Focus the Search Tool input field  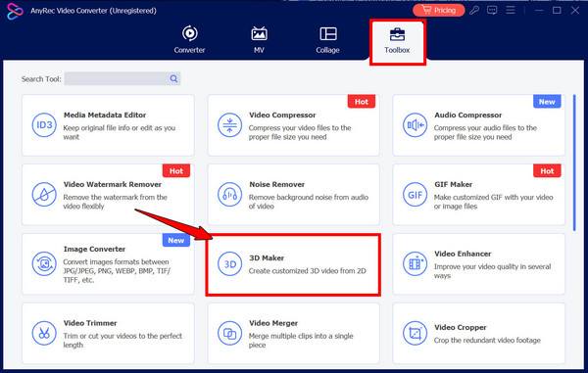pos(116,78)
